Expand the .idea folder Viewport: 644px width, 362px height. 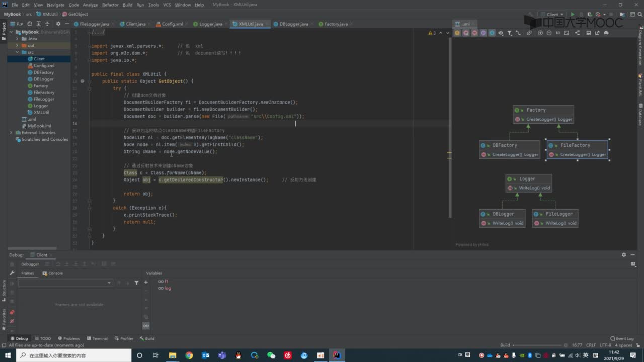pyautogui.click(x=17, y=39)
